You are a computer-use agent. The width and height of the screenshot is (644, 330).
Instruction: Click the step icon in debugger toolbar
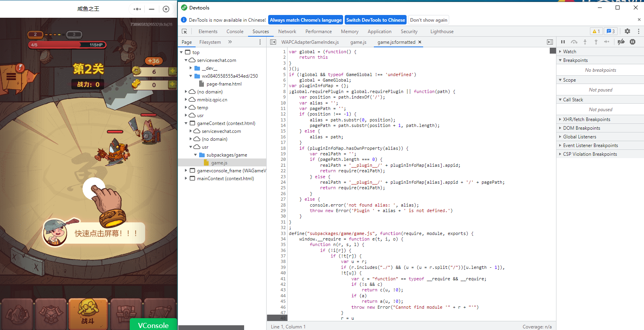(x=607, y=42)
